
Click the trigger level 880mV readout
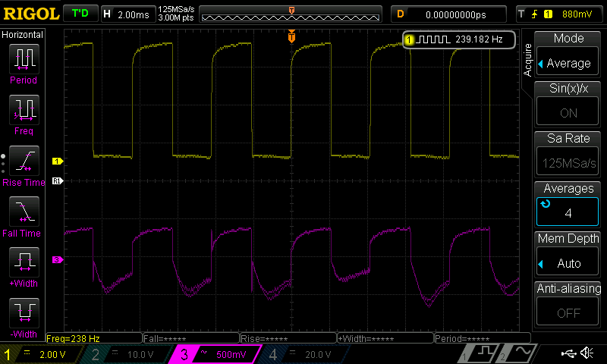point(577,14)
